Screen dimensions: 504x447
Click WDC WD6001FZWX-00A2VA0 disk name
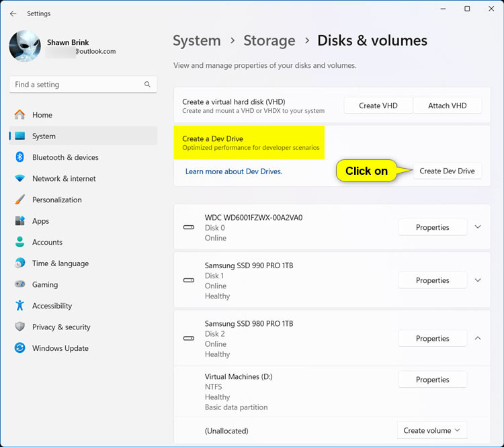click(x=253, y=217)
